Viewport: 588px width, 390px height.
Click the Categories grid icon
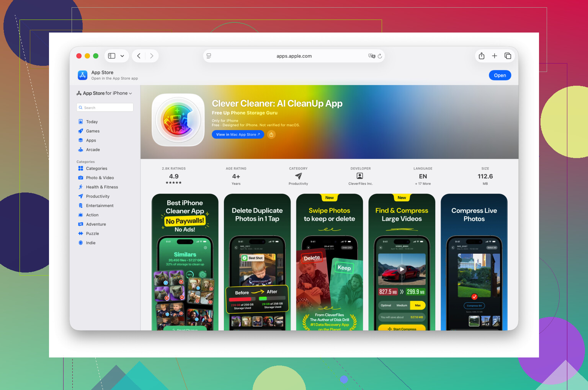pos(81,168)
